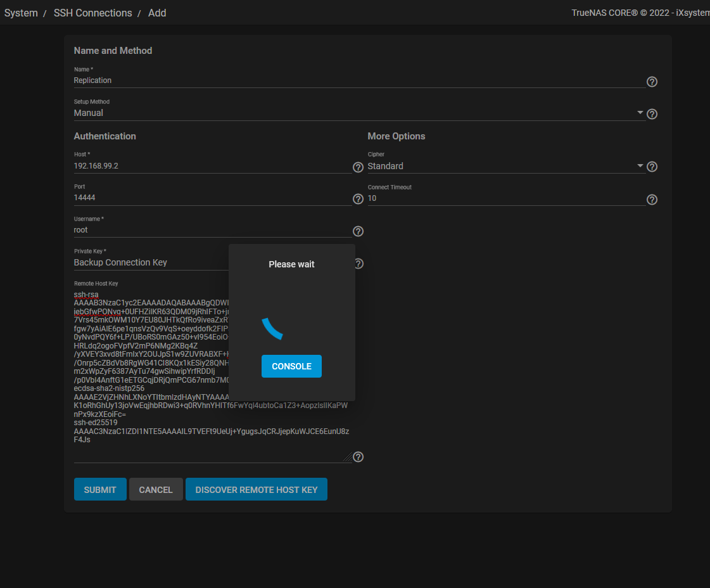Click the ssh-ed25519 key line

tap(96, 423)
